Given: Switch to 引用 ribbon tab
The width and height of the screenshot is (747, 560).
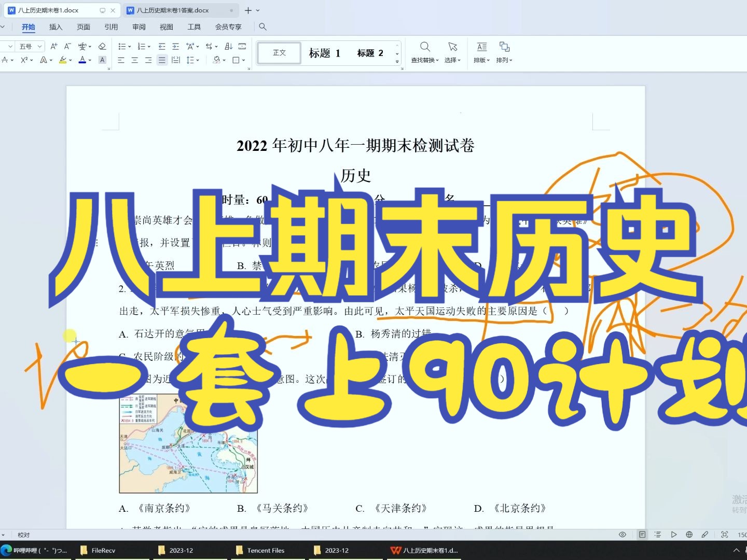Looking at the screenshot, I should pos(111,27).
